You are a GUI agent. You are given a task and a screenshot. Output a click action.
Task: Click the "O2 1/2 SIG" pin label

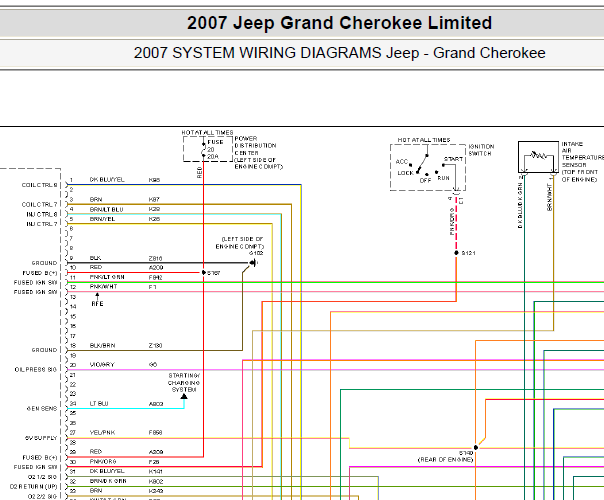pos(42,477)
